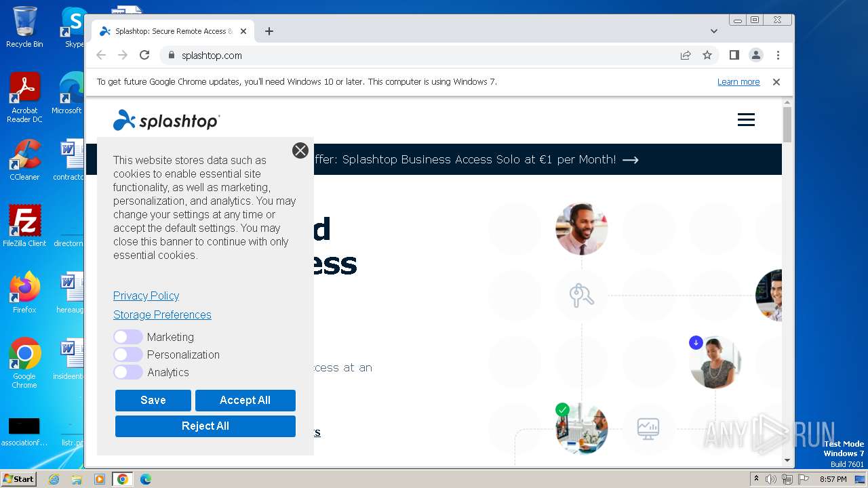Click the monitor chart icon on page
Screen dimensions: 868x488
click(x=648, y=428)
